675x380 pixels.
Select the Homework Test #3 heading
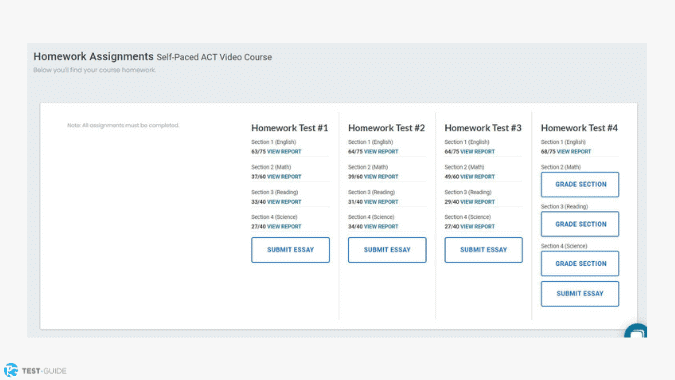(x=483, y=128)
